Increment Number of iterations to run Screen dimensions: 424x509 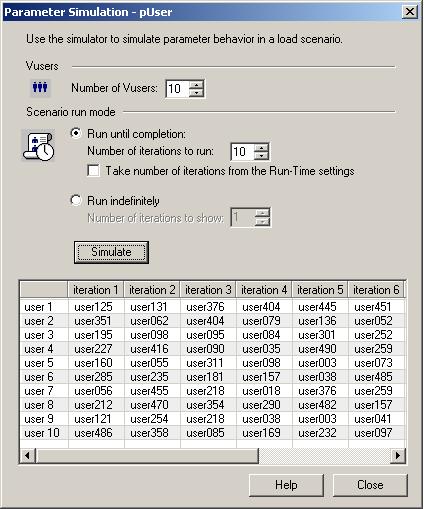point(261,148)
